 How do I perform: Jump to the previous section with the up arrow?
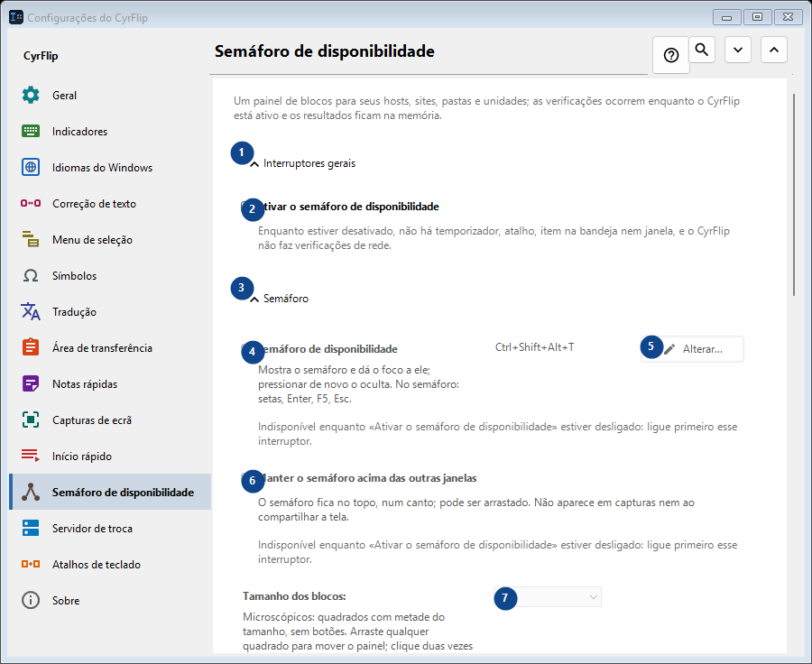point(774,50)
